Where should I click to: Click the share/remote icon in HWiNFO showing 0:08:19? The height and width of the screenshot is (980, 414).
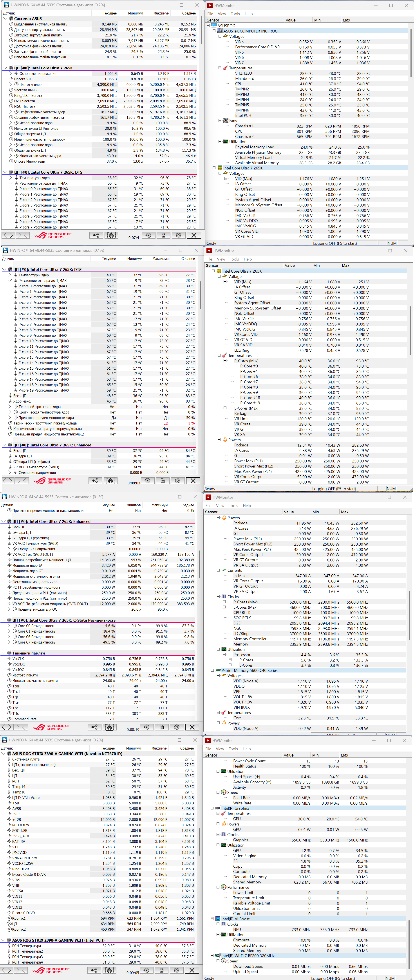(94, 727)
